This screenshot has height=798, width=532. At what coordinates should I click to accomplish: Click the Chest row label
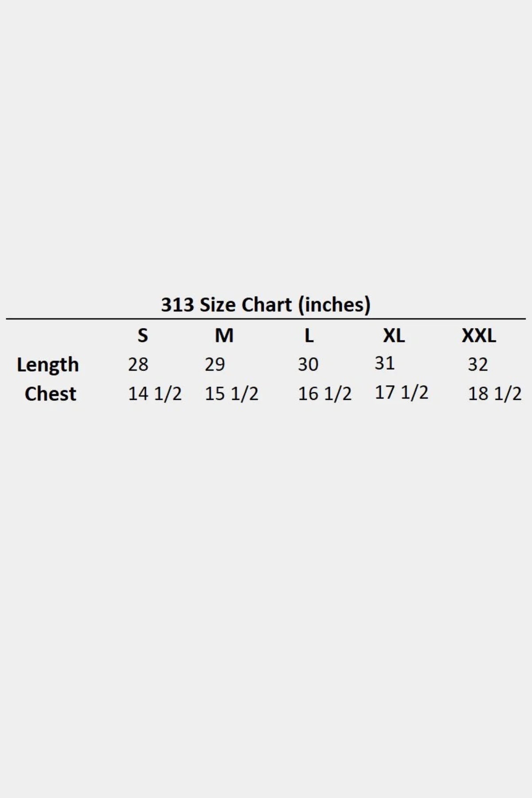[51, 394]
